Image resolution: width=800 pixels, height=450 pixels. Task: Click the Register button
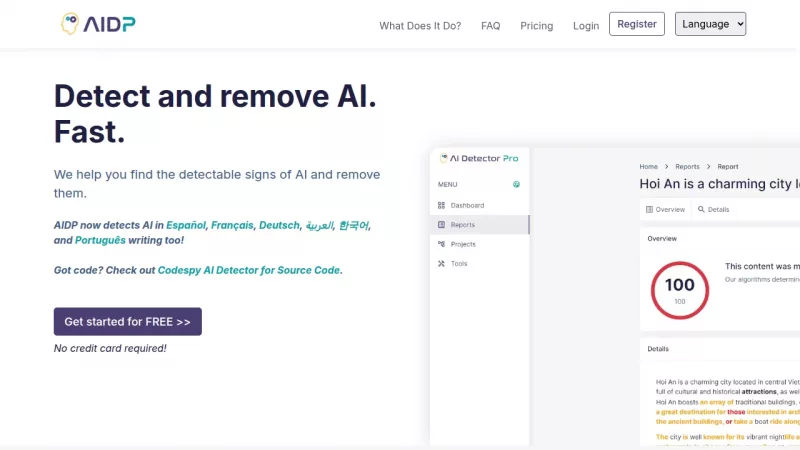pyautogui.click(x=637, y=24)
